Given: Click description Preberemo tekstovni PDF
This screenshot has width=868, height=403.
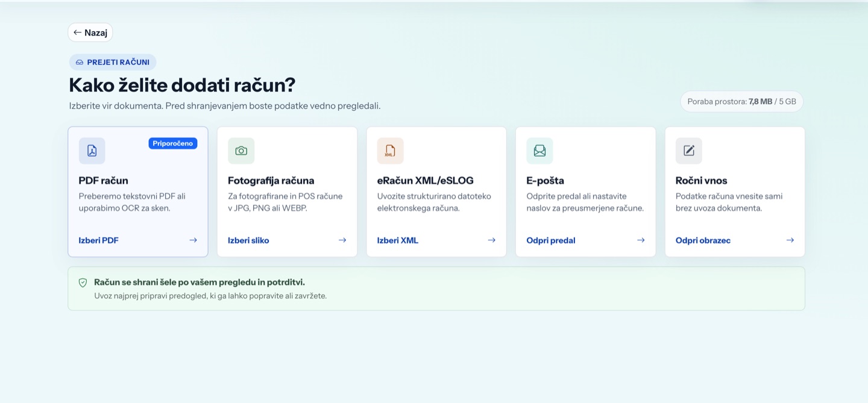Looking at the screenshot, I should pos(132,202).
